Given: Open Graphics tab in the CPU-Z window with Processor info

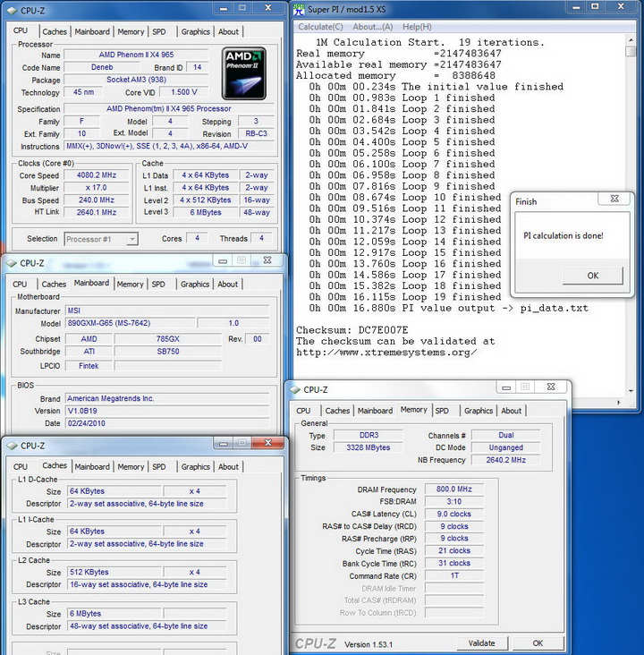Looking at the screenshot, I should [x=196, y=31].
